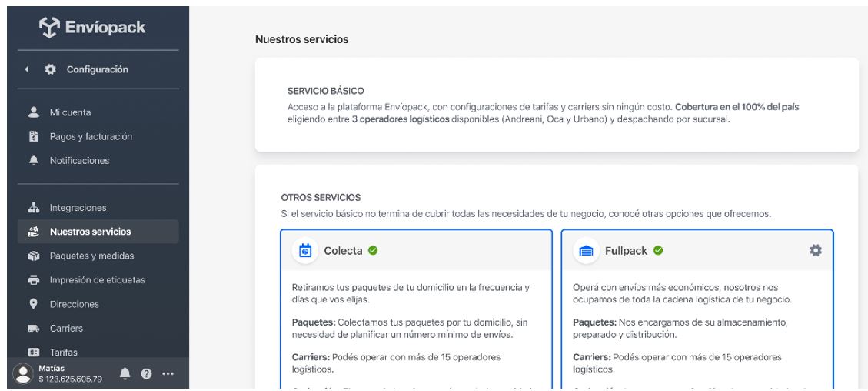
Task: Click the balance $ 123.625.605,79
Action: pos(70,379)
